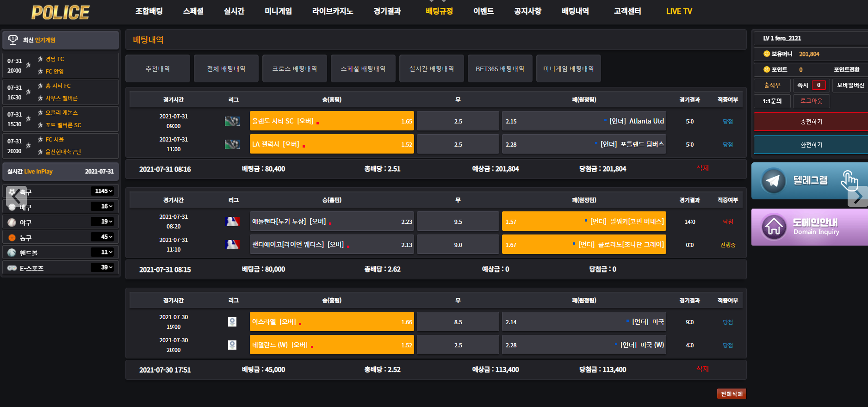Select the 올랜도 시티 SC orange bet cell
868x407 pixels.
(x=331, y=121)
